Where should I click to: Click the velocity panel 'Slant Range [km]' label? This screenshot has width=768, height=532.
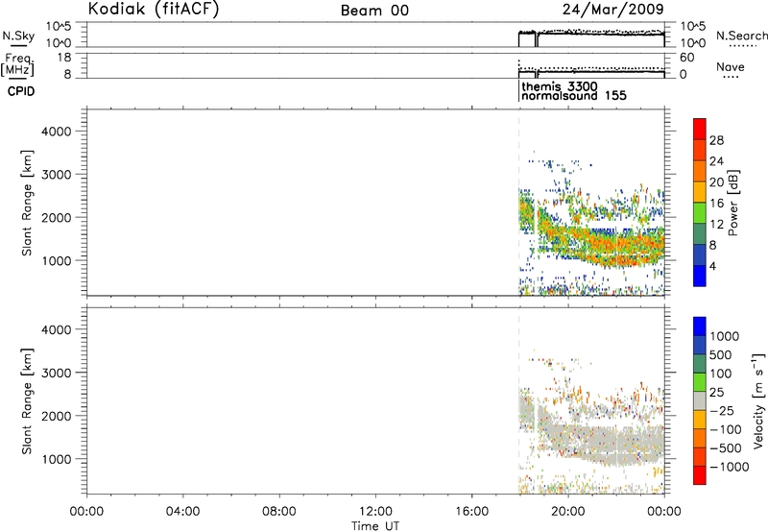point(27,401)
